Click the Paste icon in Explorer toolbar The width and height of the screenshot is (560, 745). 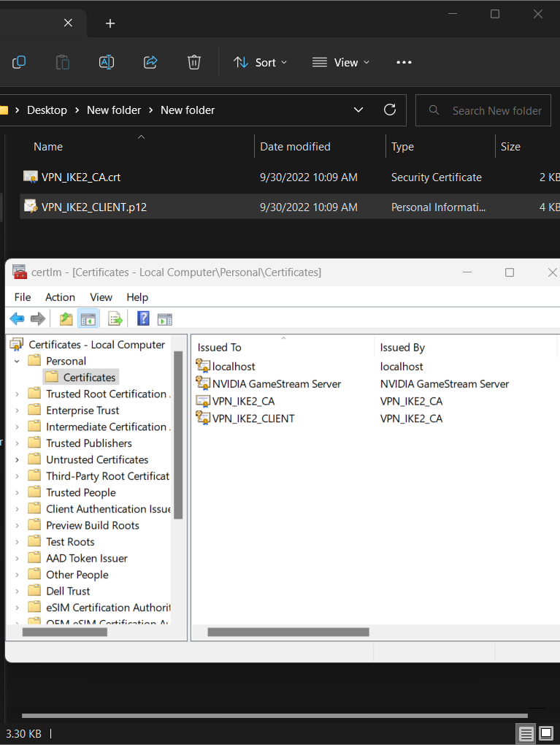[62, 62]
